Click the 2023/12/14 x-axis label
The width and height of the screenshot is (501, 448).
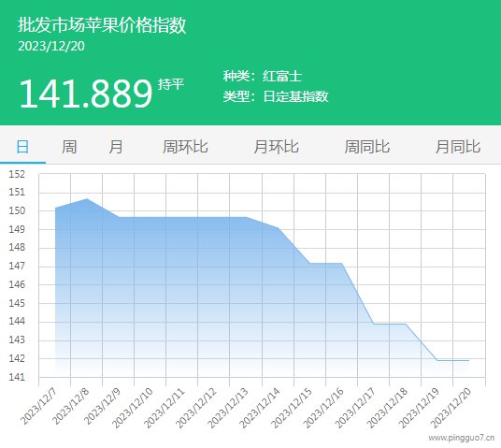click(260, 408)
